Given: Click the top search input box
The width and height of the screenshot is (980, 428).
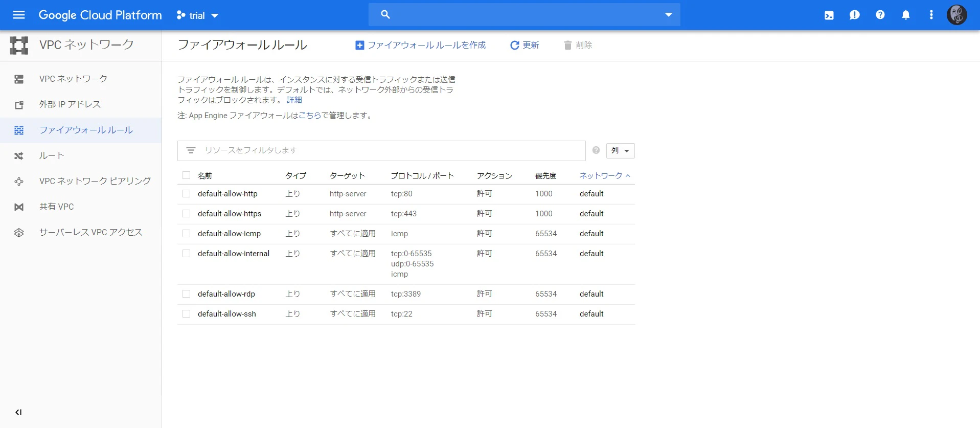Looking at the screenshot, I should point(524,15).
